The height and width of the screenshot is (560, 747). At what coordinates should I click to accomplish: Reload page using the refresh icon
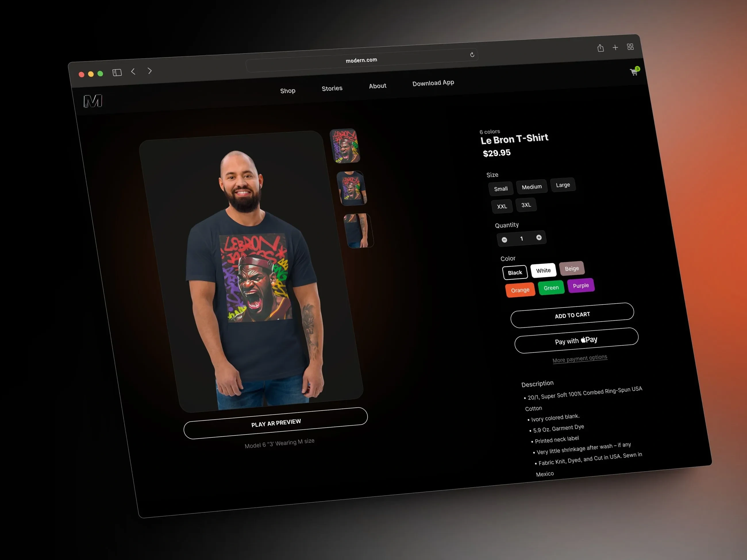[x=472, y=55]
